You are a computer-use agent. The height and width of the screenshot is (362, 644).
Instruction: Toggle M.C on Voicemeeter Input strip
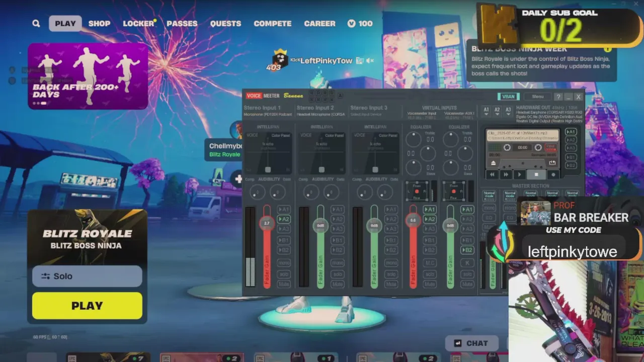coord(430,263)
